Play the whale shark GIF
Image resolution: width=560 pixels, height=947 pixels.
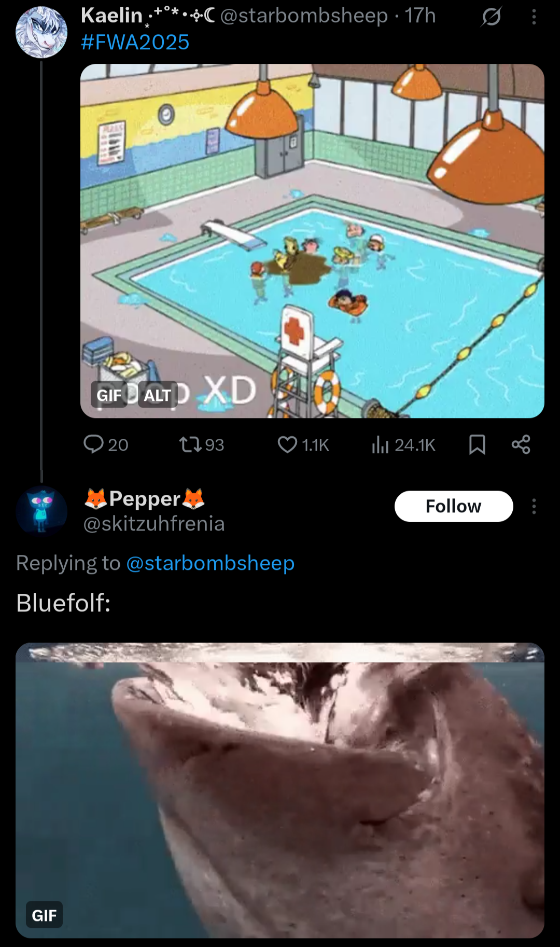[280, 790]
